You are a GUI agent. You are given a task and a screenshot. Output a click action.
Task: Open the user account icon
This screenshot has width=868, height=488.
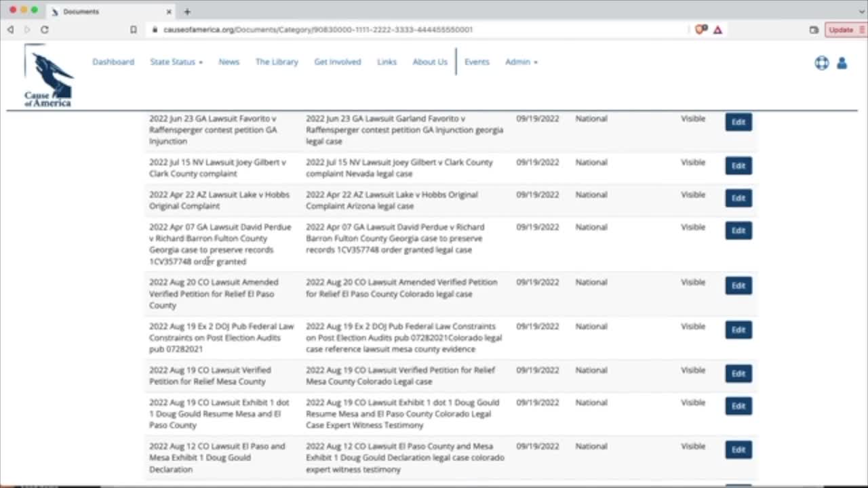(842, 63)
